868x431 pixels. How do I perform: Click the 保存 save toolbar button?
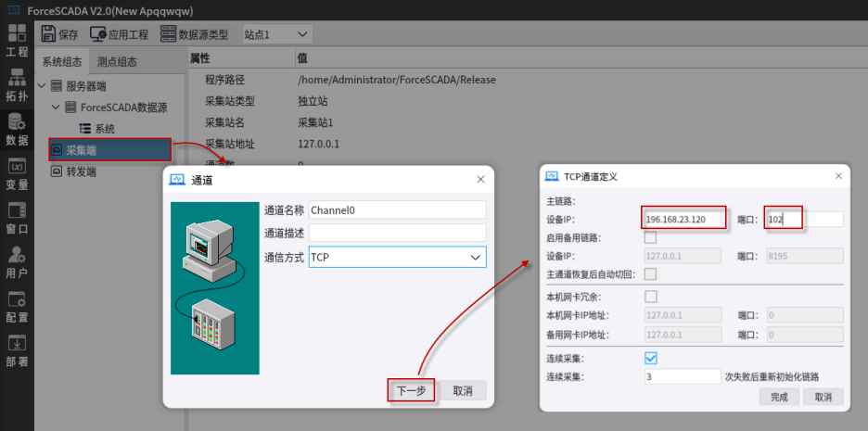pyautogui.click(x=60, y=34)
